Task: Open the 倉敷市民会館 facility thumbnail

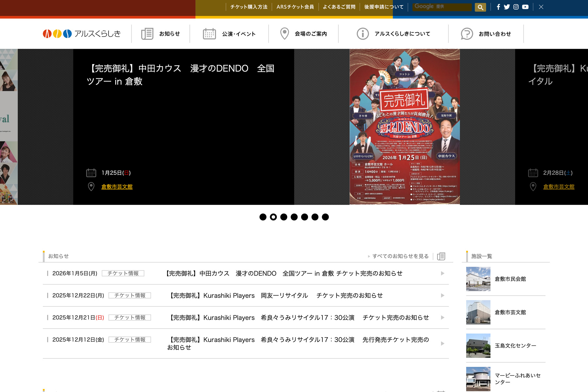Action: [x=478, y=279]
